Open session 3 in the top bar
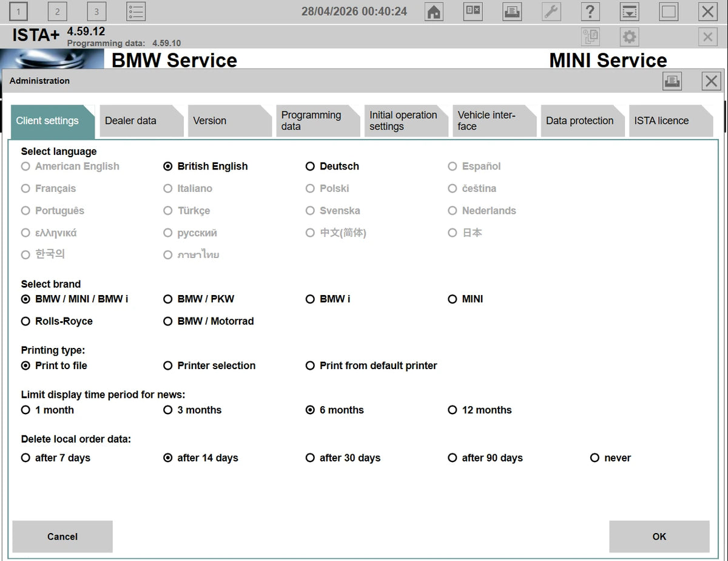This screenshot has height=561, width=728. coord(96,12)
